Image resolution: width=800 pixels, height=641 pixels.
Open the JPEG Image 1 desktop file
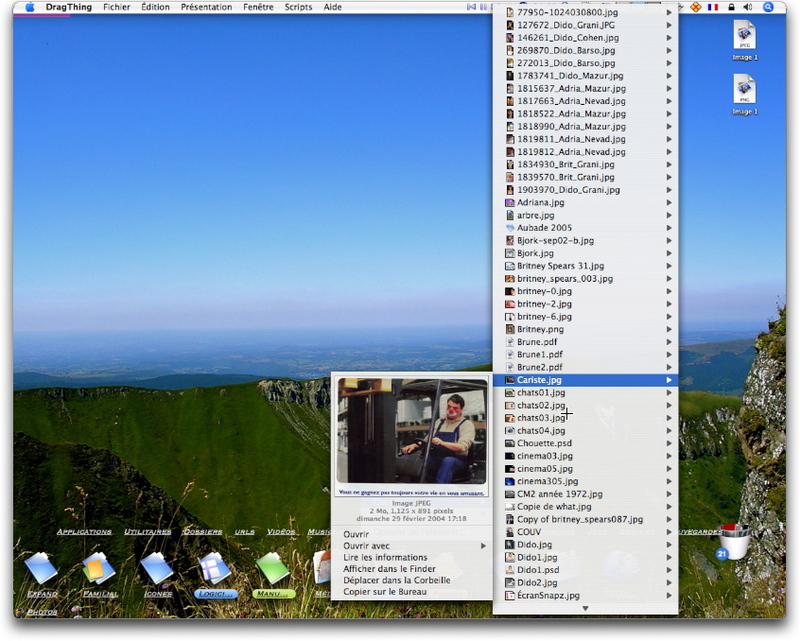[745, 36]
